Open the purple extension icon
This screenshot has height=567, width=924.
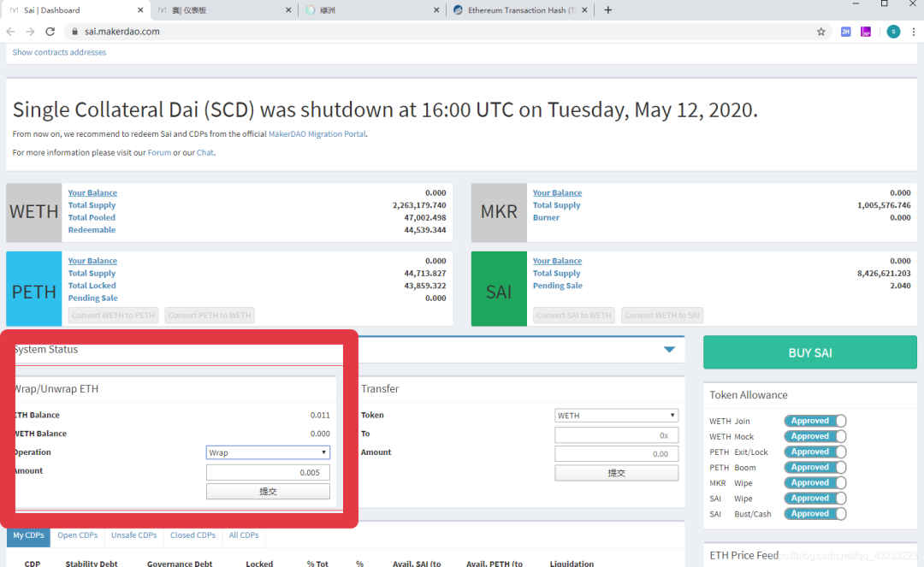[866, 32]
